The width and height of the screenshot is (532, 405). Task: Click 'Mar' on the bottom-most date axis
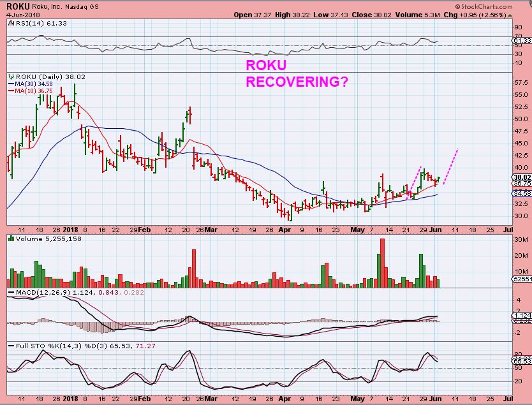[211, 399]
